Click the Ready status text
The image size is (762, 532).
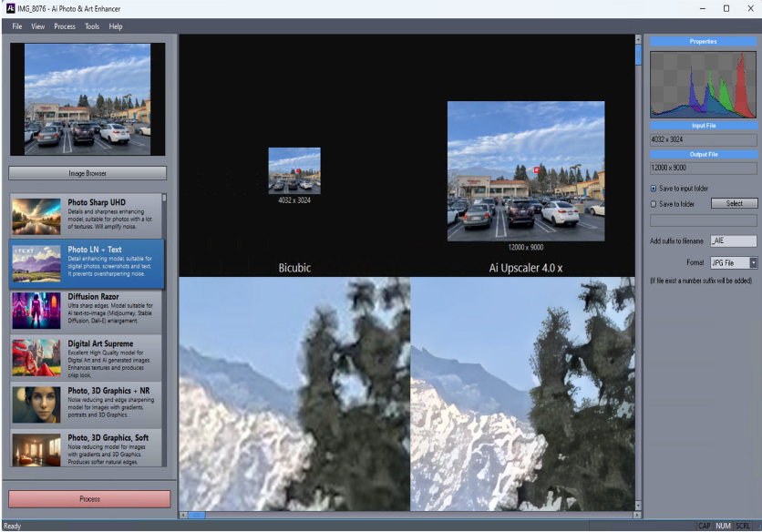(13, 526)
